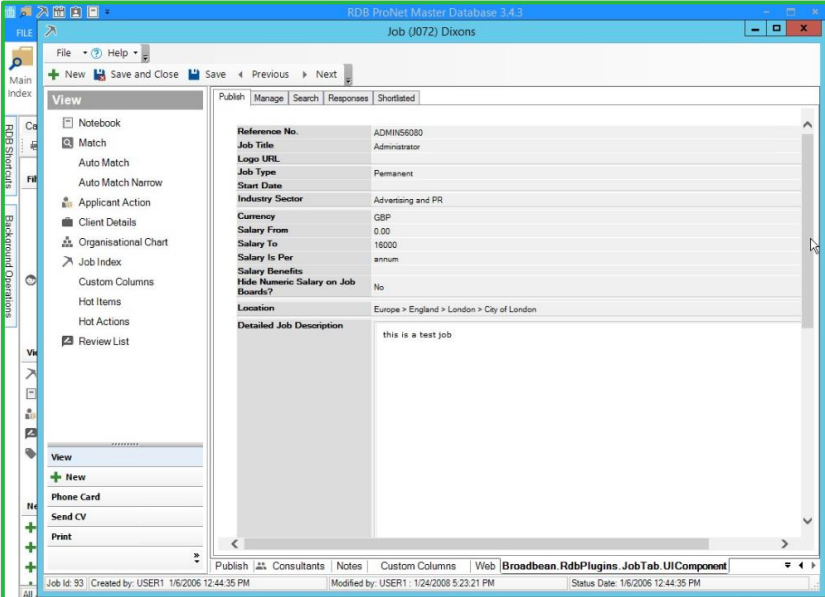The width and height of the screenshot is (825, 597).
Task: Open Custom Columns in View list
Action: [x=116, y=281]
